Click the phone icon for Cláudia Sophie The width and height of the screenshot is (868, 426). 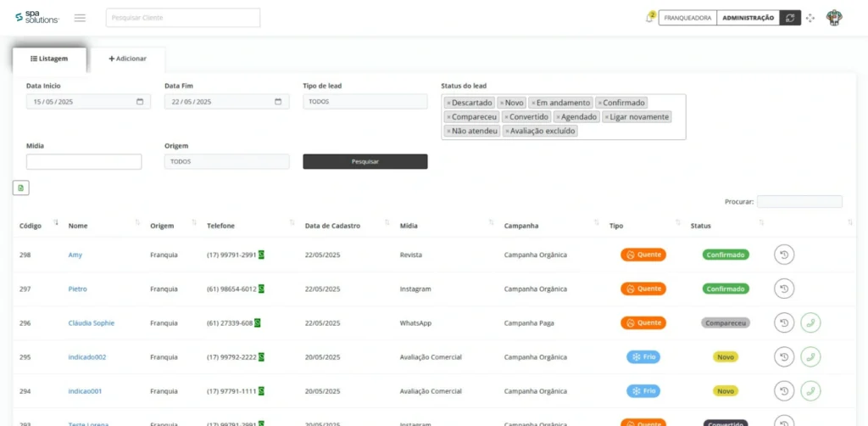point(810,322)
